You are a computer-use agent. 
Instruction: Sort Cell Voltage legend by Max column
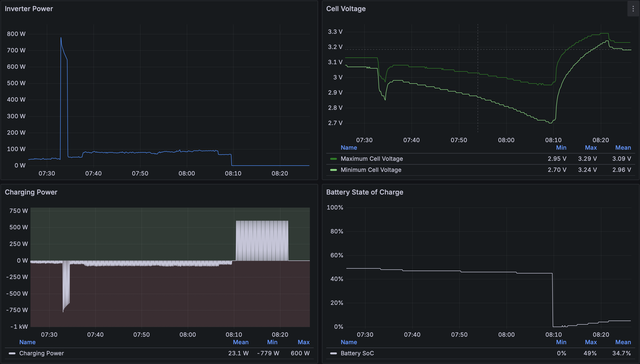pos(591,148)
